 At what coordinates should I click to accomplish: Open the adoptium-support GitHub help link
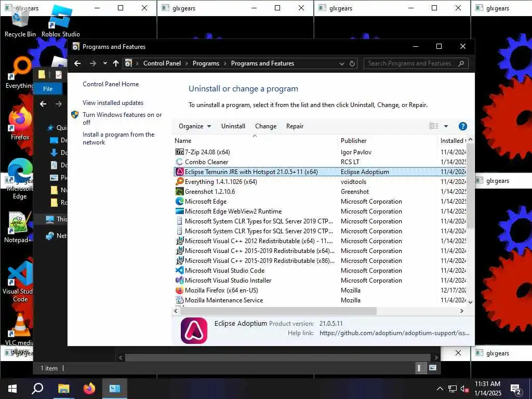[x=394, y=333]
